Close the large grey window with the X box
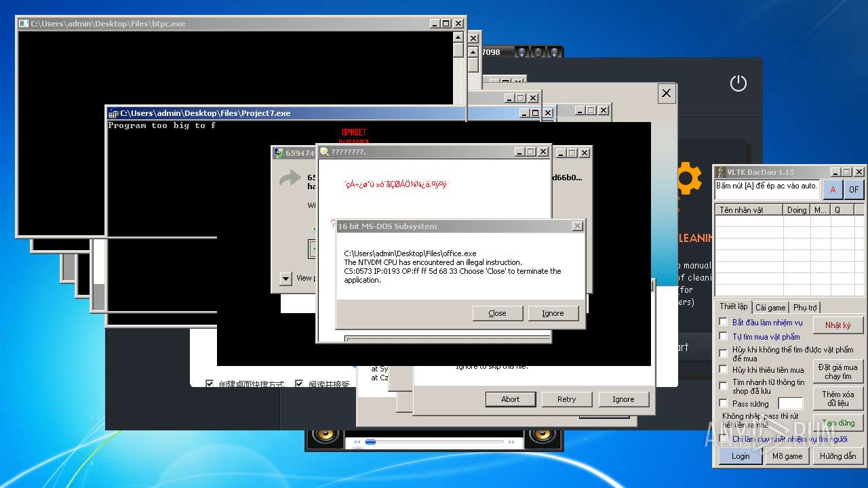This screenshot has width=868, height=488. coord(666,94)
